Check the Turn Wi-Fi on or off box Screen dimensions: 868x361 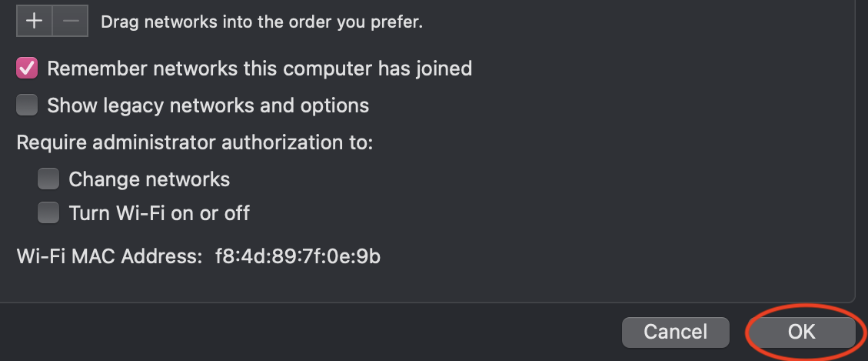[x=48, y=212]
